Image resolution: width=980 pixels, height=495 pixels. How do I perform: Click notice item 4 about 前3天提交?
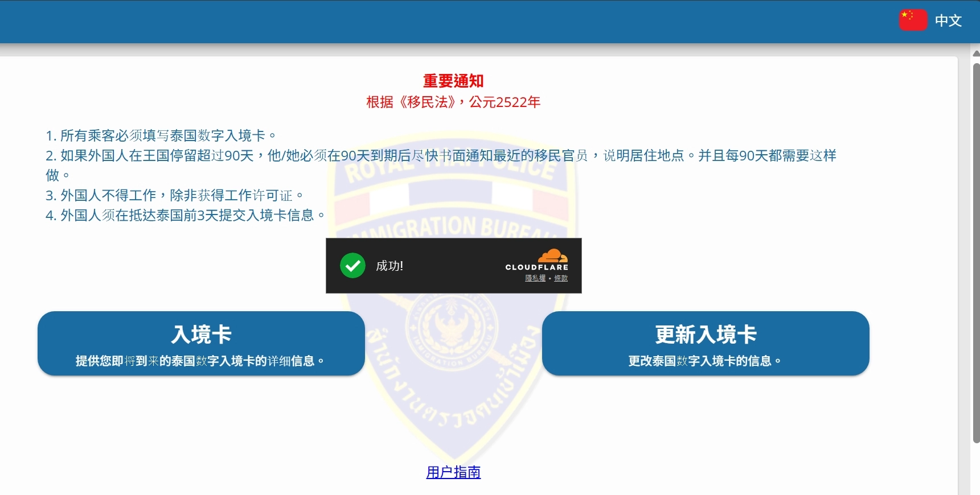pos(185,216)
